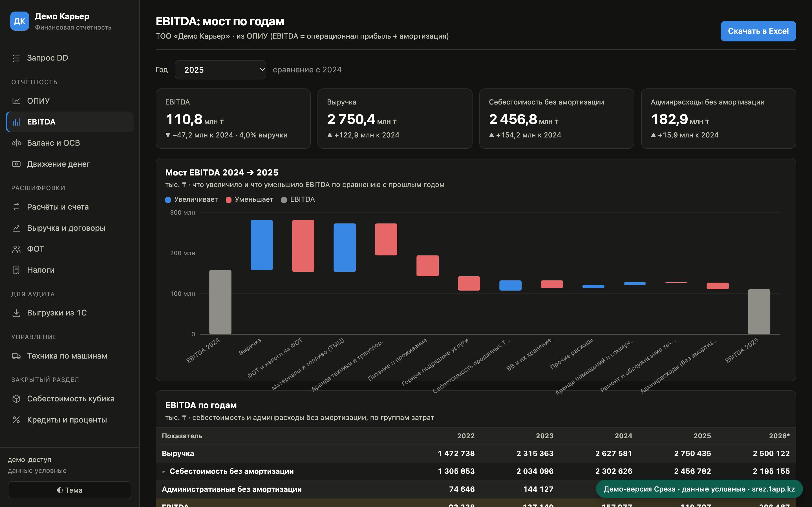Click the ДК logo icon
812x507 pixels.
pos(19,21)
